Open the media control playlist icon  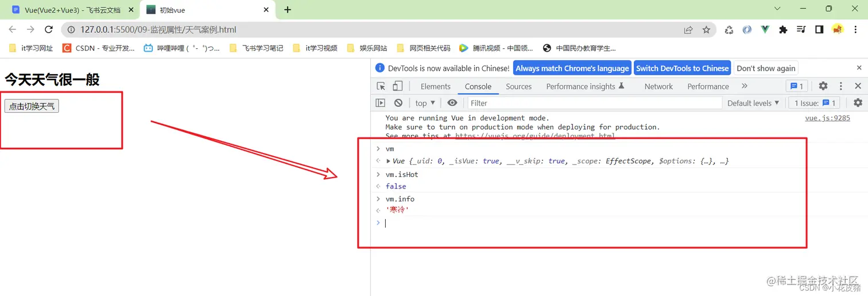coord(801,30)
